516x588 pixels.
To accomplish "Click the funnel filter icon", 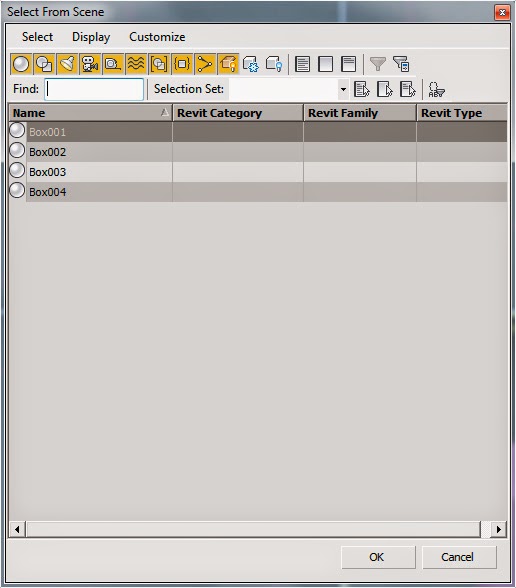I will pos(378,64).
